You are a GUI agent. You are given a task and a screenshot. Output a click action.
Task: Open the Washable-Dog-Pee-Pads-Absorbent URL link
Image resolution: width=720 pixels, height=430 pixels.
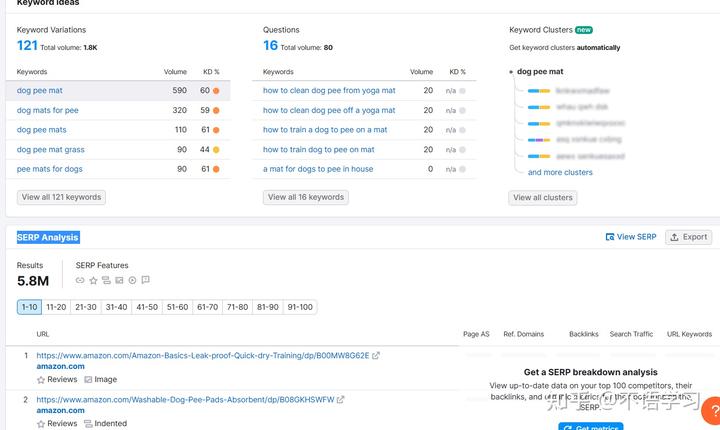point(185,400)
